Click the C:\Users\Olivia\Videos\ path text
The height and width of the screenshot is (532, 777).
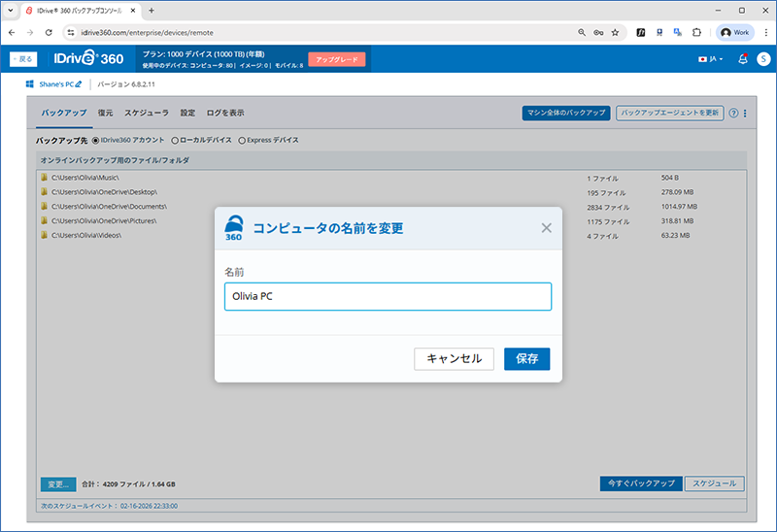tap(86, 235)
